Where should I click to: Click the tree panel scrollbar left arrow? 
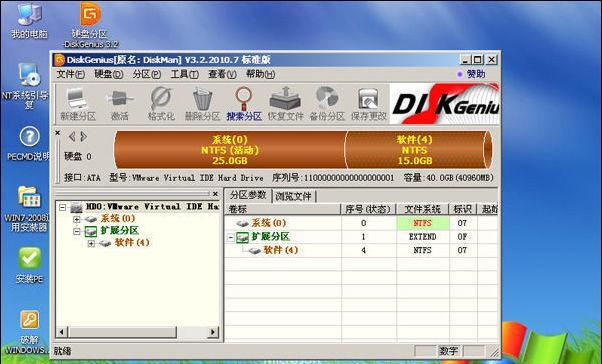[x=62, y=332]
